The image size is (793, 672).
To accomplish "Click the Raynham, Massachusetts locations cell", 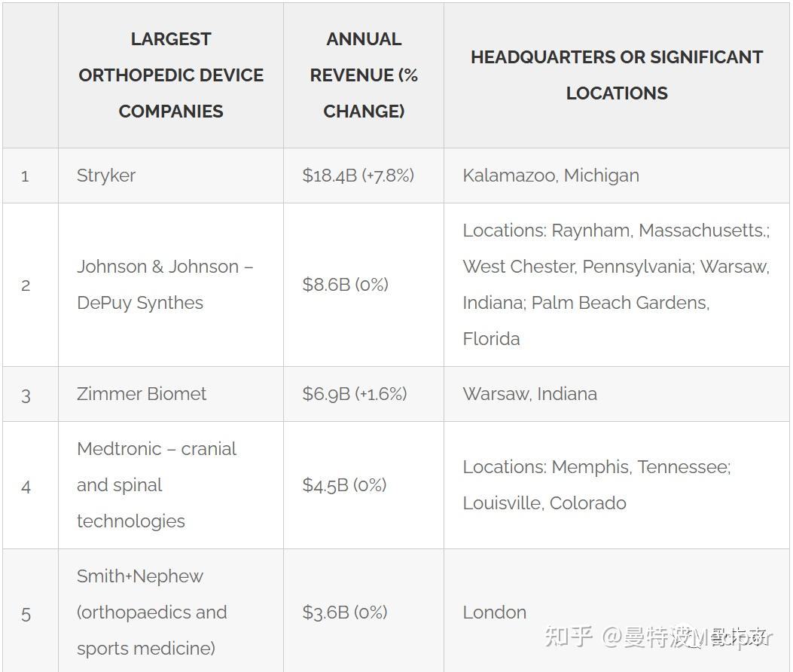I will pos(615,285).
